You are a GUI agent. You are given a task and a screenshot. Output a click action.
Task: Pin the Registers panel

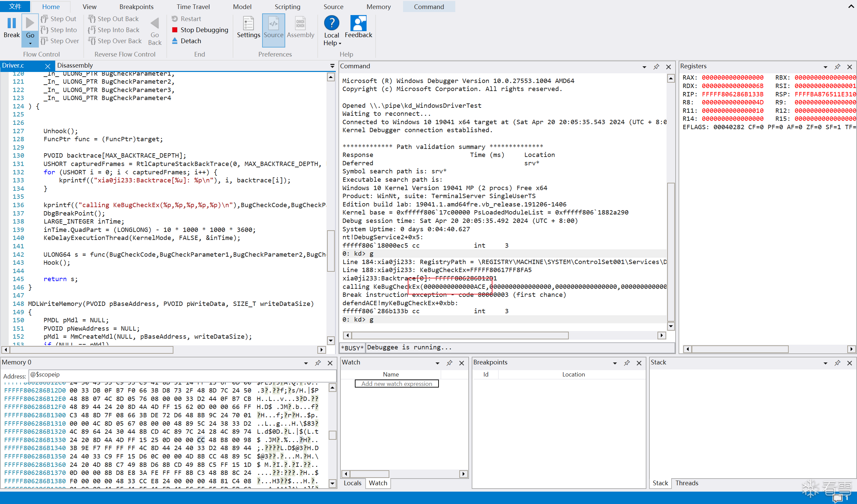(x=837, y=67)
